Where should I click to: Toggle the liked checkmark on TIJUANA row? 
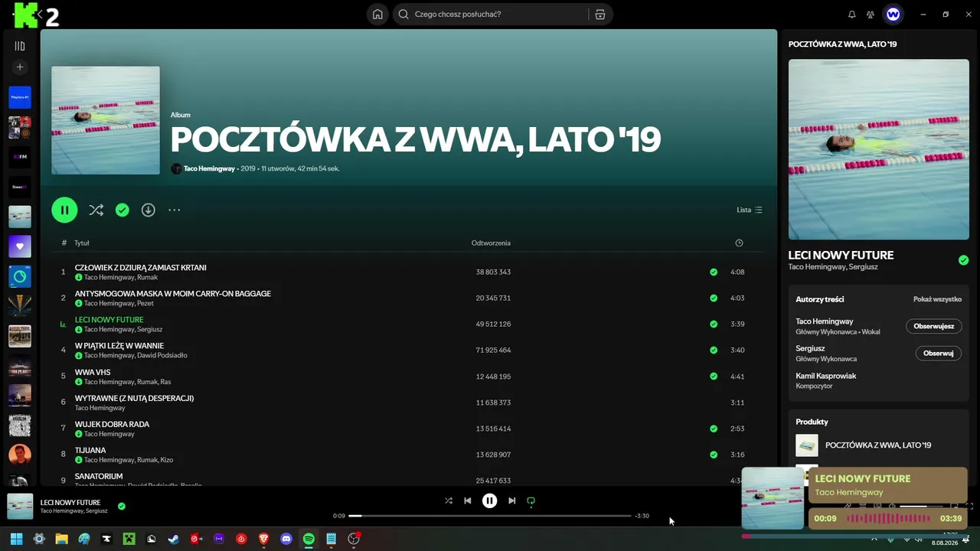[714, 455]
